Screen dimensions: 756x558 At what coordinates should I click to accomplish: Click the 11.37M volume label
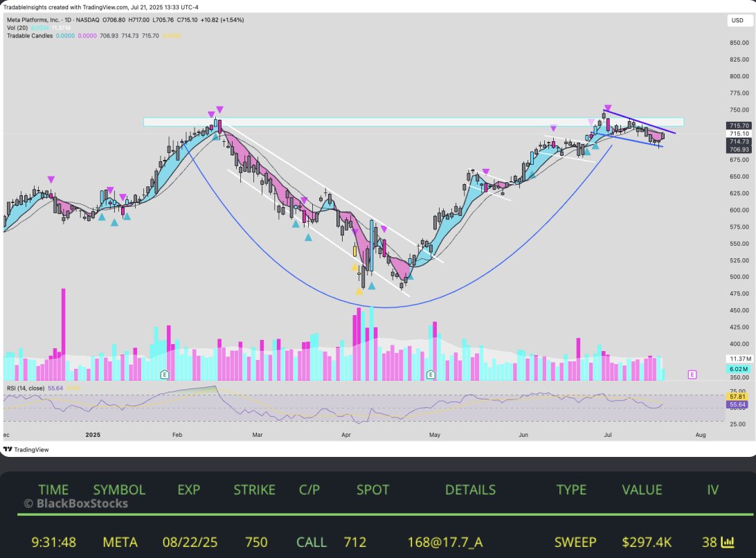pos(739,359)
